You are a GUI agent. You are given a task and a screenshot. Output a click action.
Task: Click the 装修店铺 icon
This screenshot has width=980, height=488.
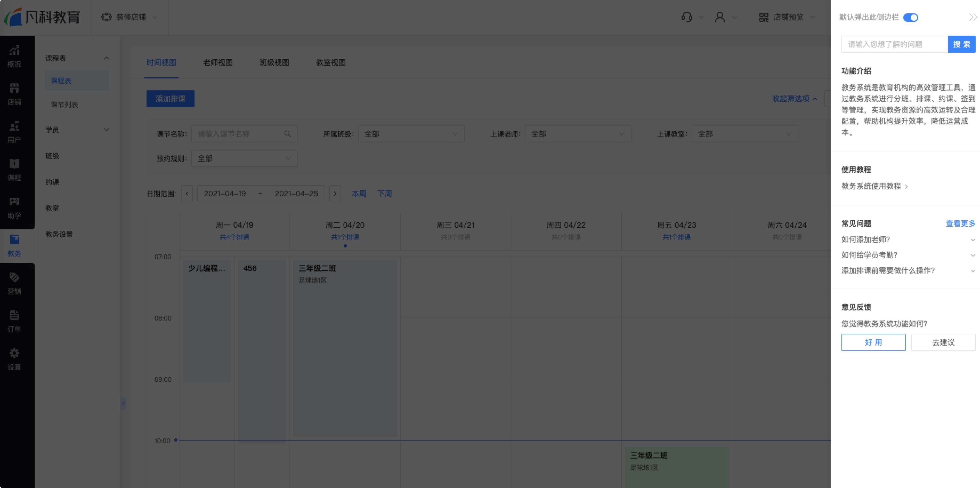click(x=106, y=17)
